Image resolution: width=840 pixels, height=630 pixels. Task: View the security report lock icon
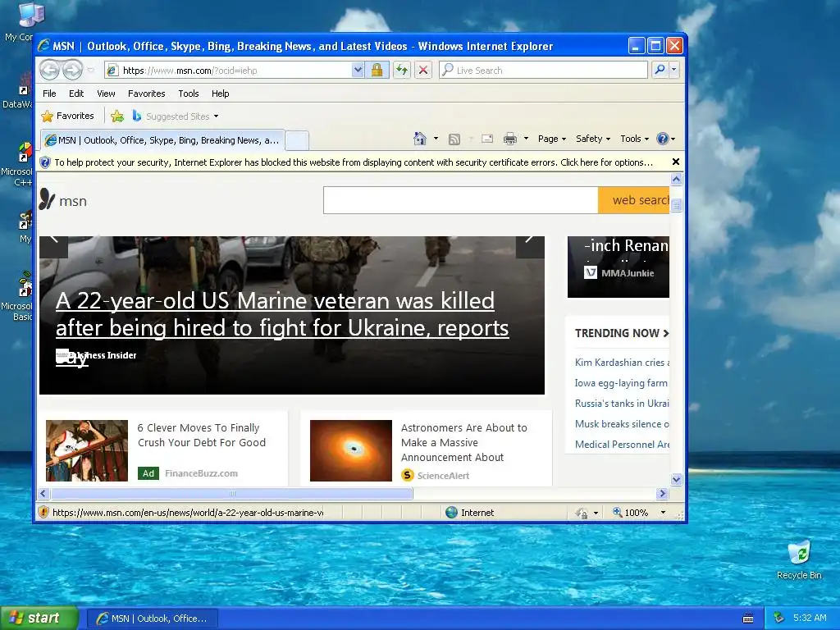tap(377, 71)
